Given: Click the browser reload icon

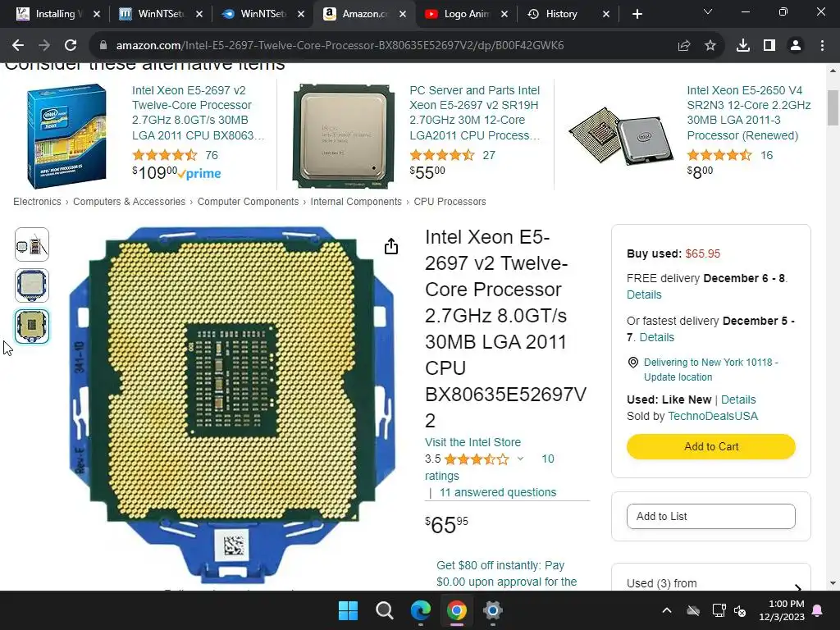Looking at the screenshot, I should [71, 46].
